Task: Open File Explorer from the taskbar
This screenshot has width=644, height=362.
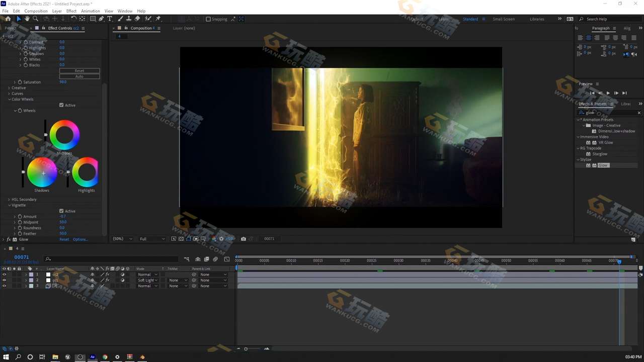Action: pos(55,357)
